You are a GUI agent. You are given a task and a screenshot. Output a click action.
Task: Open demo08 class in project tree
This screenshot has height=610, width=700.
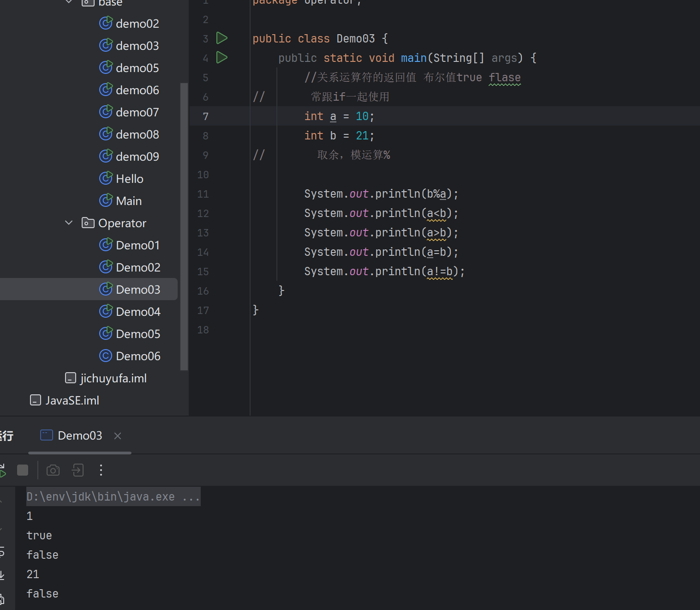pyautogui.click(x=138, y=134)
